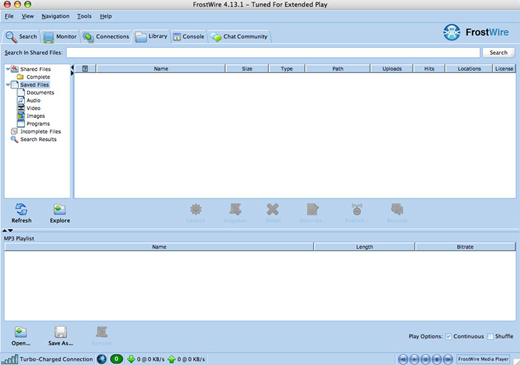Viewport: 520px width, 365px height.
Task: Click the Open playlist icon
Action: pos(21,332)
